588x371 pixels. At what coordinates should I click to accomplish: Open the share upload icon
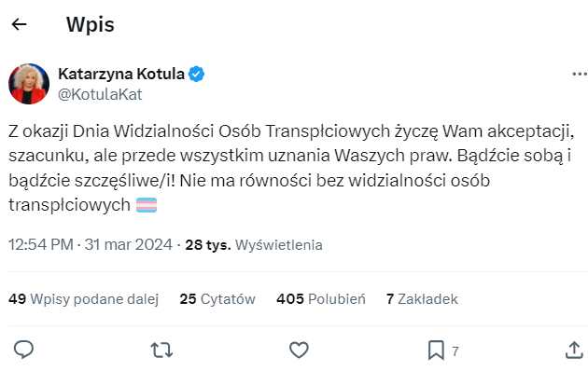coord(574,350)
